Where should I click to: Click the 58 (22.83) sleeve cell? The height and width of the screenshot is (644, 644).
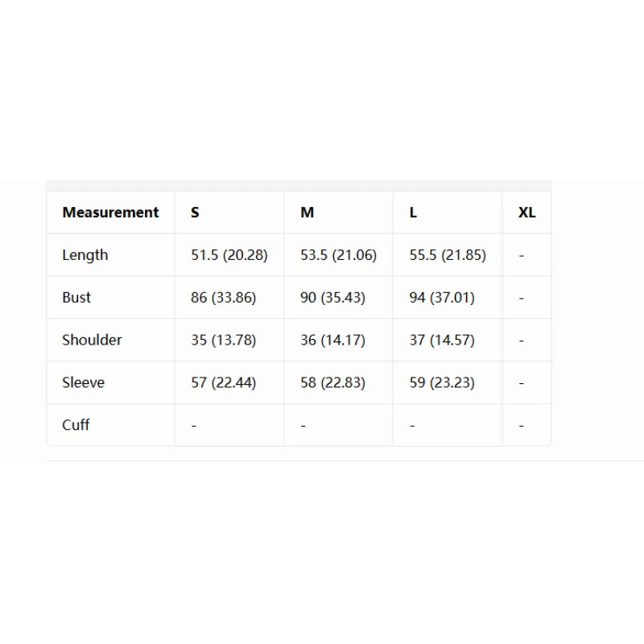pyautogui.click(x=332, y=382)
